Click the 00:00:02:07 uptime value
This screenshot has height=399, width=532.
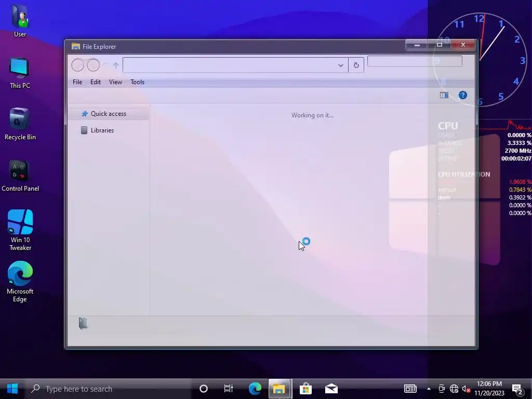tap(516, 158)
